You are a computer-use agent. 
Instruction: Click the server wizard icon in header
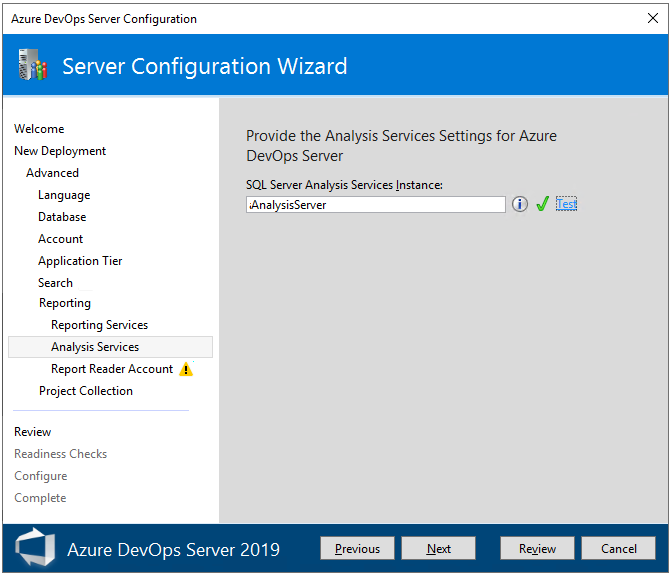click(x=33, y=67)
